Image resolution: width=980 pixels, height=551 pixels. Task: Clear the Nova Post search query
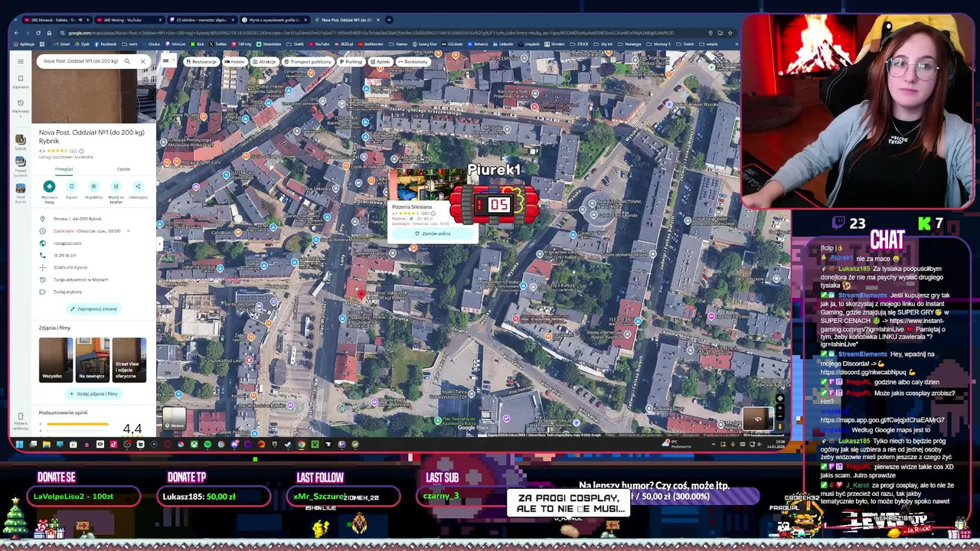pyautogui.click(x=142, y=61)
